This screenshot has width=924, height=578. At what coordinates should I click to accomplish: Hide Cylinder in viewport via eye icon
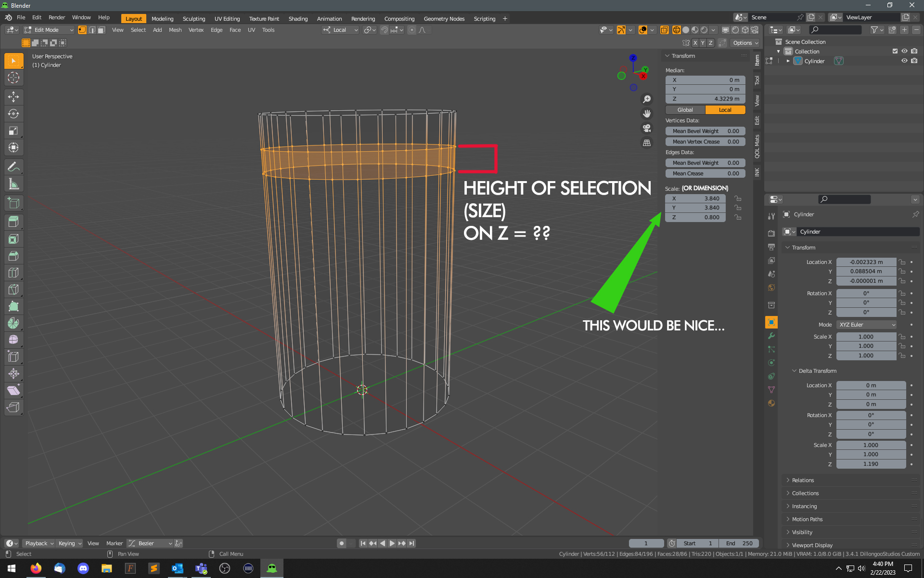[904, 61]
